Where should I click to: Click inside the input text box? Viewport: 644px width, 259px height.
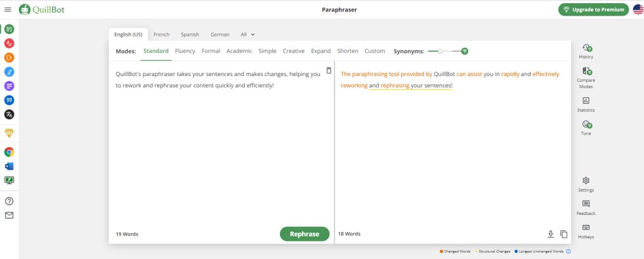coord(221,144)
